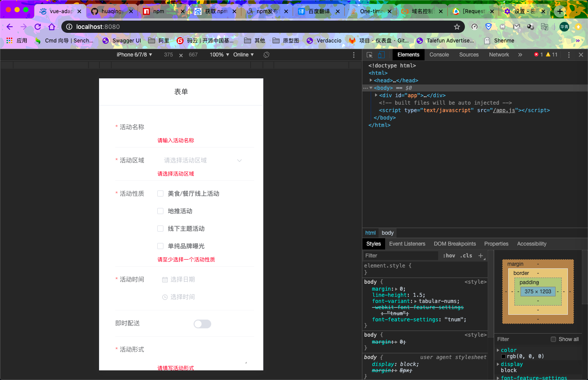The height and width of the screenshot is (380, 588).
Task: Click the Google Translate extension icon
Action: [x=545, y=27]
